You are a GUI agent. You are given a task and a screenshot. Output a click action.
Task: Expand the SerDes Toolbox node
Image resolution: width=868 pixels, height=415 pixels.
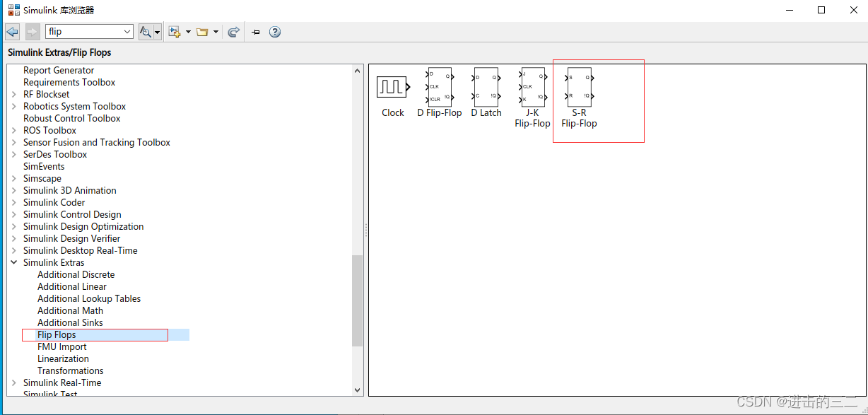[14, 154]
